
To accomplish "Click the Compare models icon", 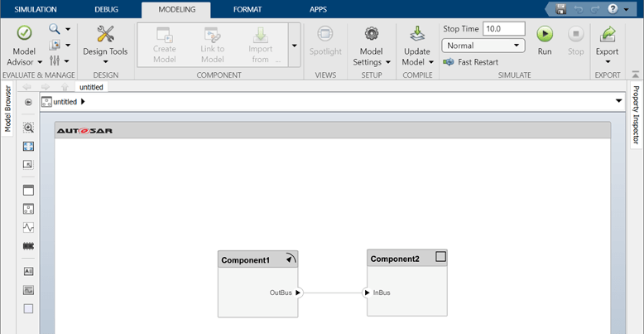I will 55,45.
